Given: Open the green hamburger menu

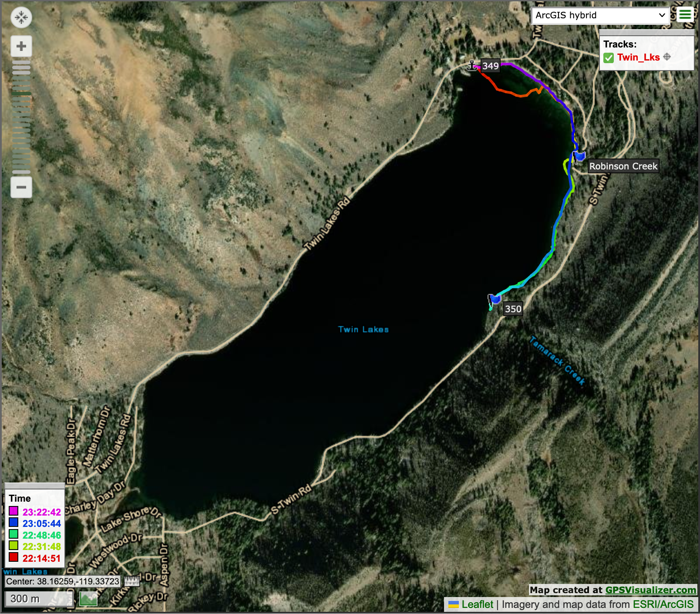Looking at the screenshot, I should (685, 15).
